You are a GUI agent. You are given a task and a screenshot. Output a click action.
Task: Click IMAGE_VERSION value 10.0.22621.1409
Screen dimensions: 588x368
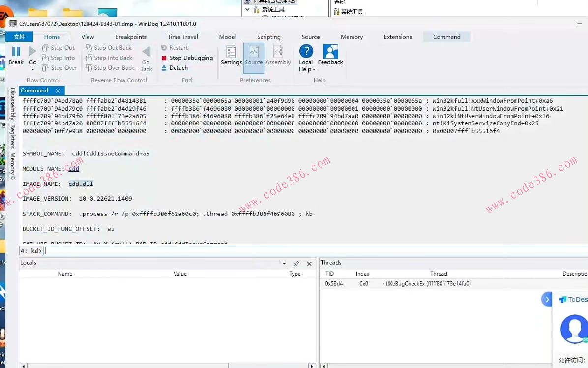[x=105, y=199]
